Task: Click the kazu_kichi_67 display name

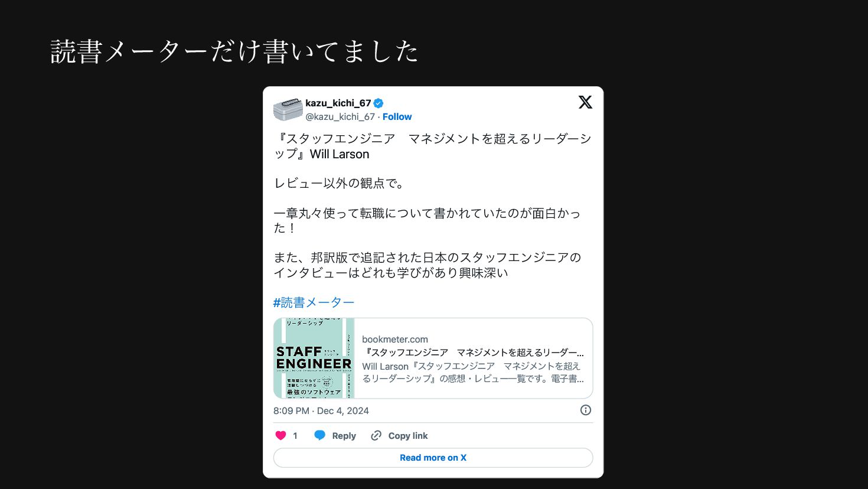Action: click(338, 103)
